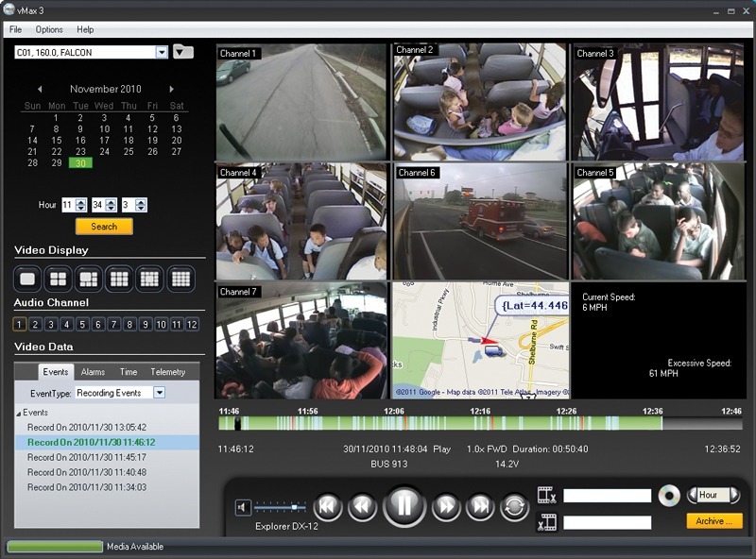The image size is (756, 559).
Task: Switch to the Events tab
Action: (x=56, y=371)
